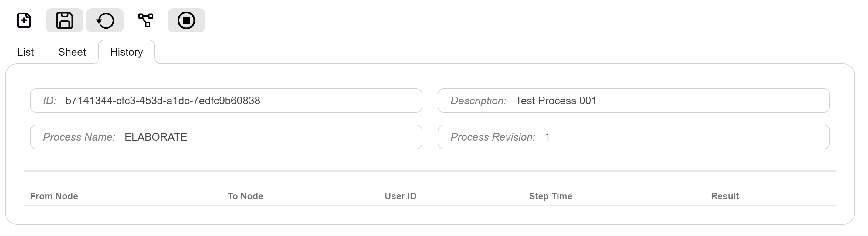Select the History tab
Screen dimensions: 868x236
[x=126, y=52]
